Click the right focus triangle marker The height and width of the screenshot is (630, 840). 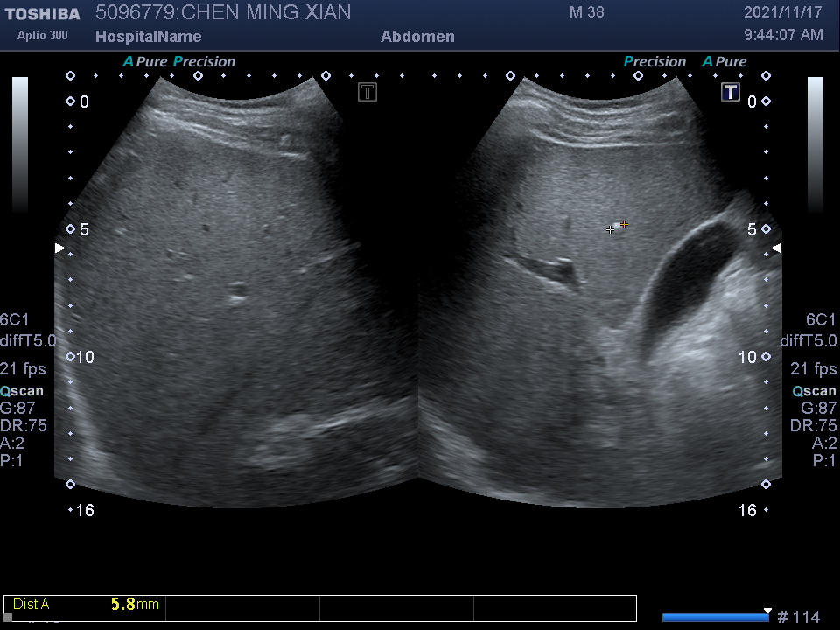pyautogui.click(x=775, y=248)
